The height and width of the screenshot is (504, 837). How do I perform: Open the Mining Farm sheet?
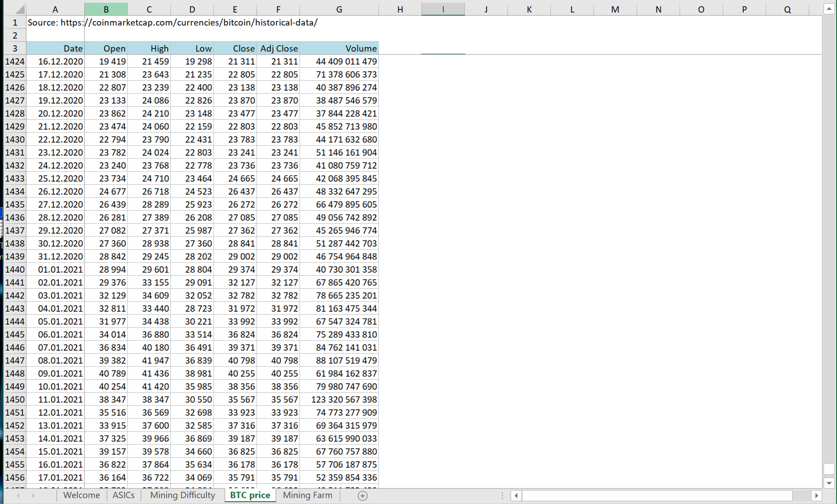point(308,495)
